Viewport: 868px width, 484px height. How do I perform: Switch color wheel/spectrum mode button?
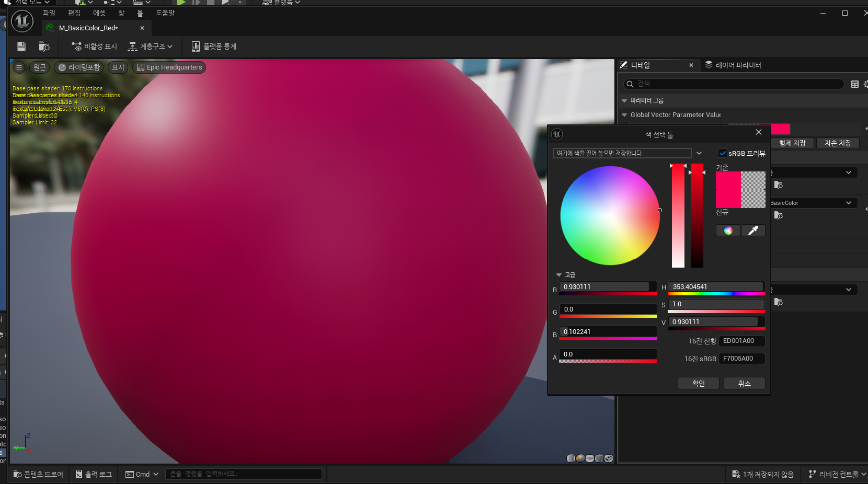pyautogui.click(x=728, y=231)
